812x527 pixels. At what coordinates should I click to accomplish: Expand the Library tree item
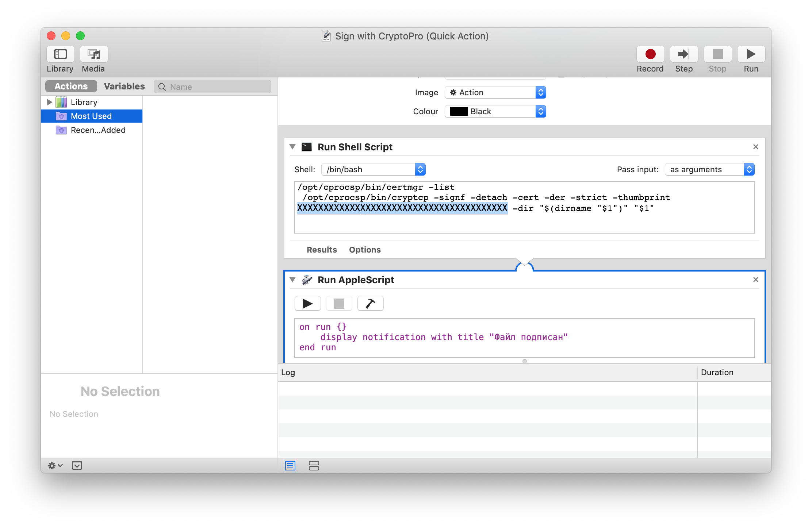pyautogui.click(x=49, y=102)
